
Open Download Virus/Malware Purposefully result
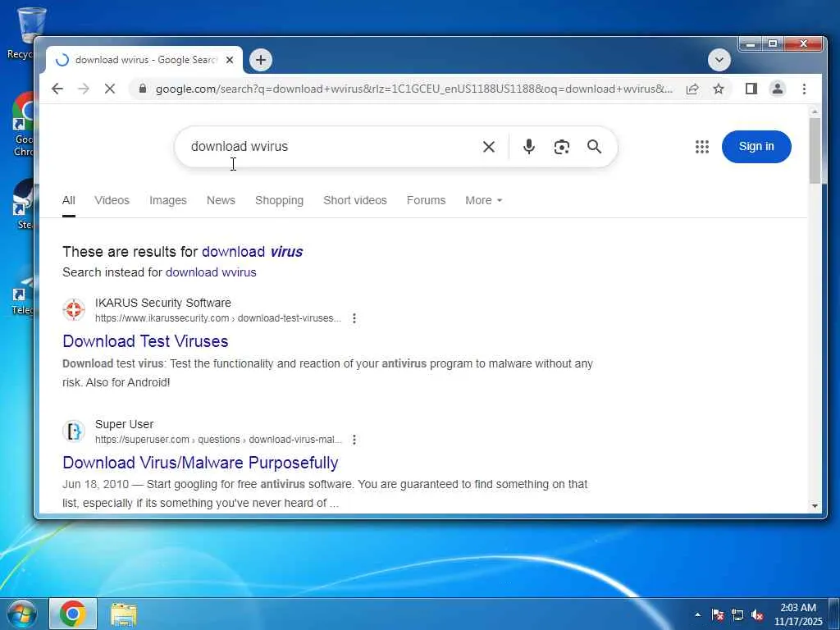(200, 463)
